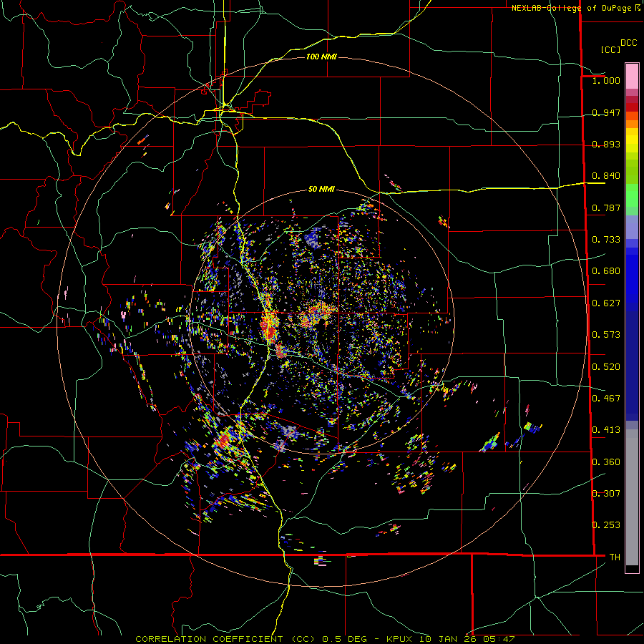Click the [CC] product label by the legend

pyautogui.click(x=610, y=49)
